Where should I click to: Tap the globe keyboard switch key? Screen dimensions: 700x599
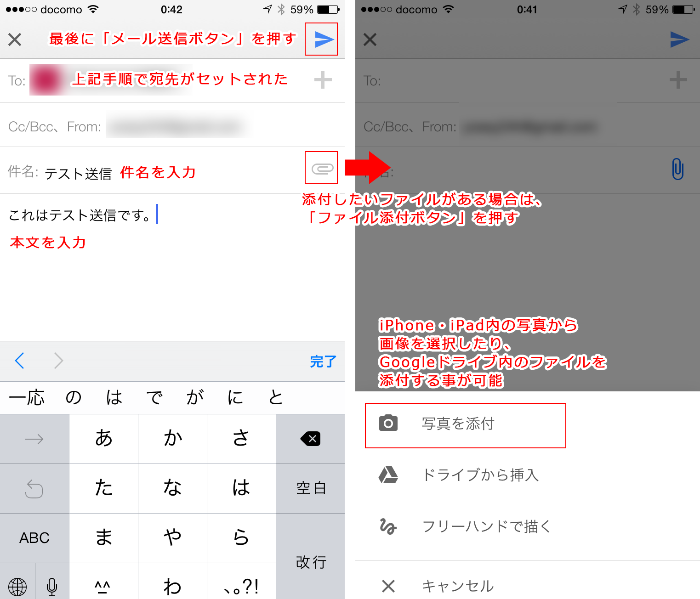point(17,586)
